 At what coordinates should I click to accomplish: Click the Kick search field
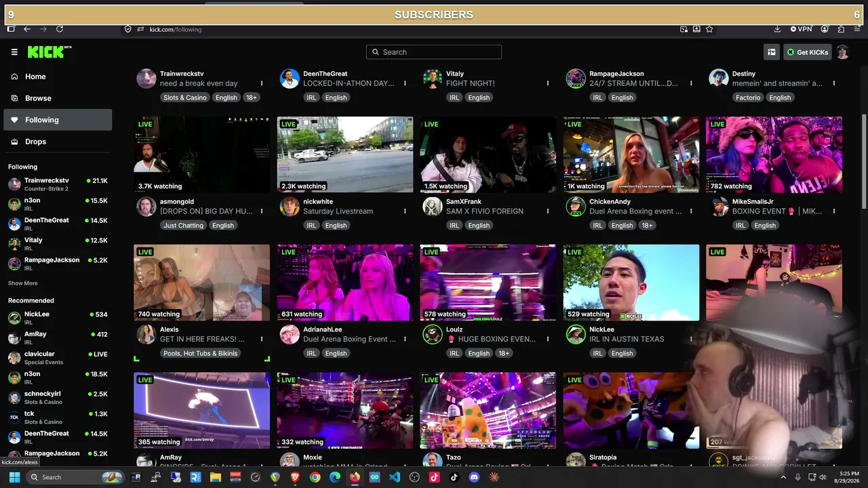[434, 52]
